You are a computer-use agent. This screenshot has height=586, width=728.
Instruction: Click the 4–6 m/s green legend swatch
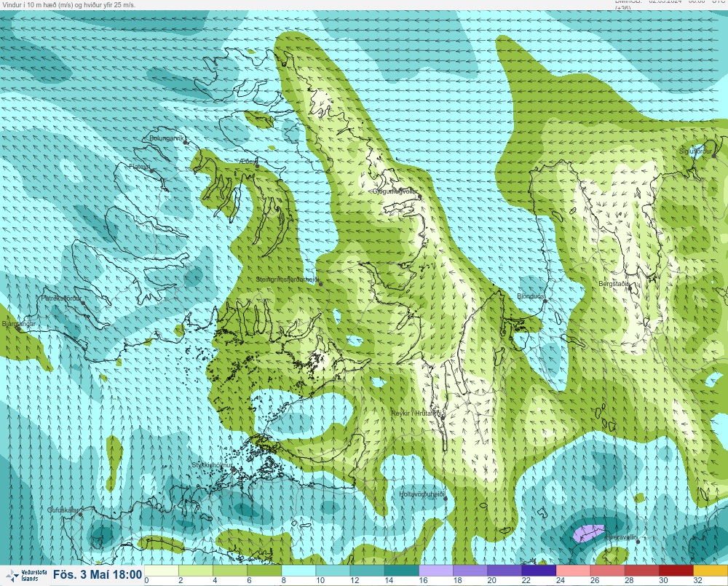[x=230, y=571]
